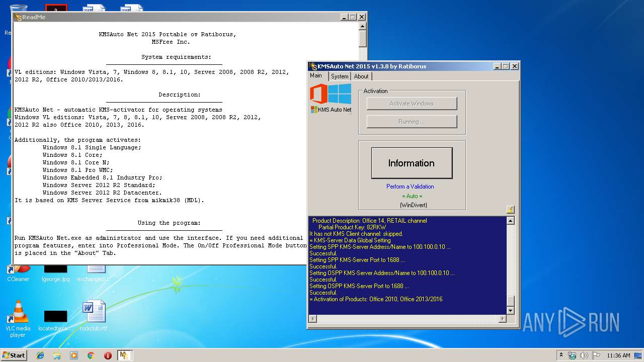The width and height of the screenshot is (644, 362).
Task: Open Windows Explorer from the taskbar
Action: (57, 355)
